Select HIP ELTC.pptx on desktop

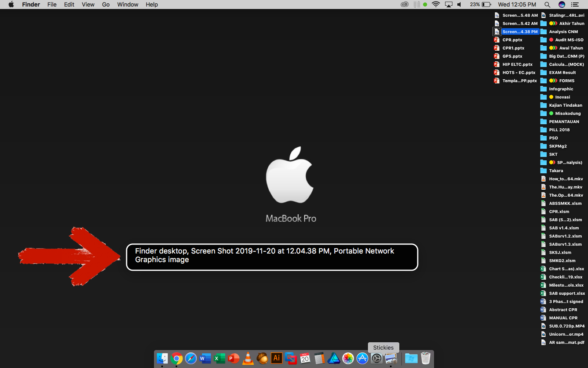point(513,64)
